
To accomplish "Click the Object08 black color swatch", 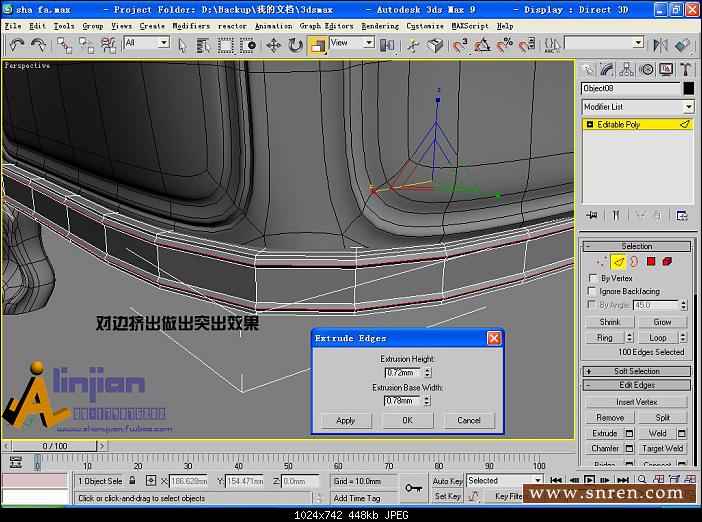I will tap(688, 88).
